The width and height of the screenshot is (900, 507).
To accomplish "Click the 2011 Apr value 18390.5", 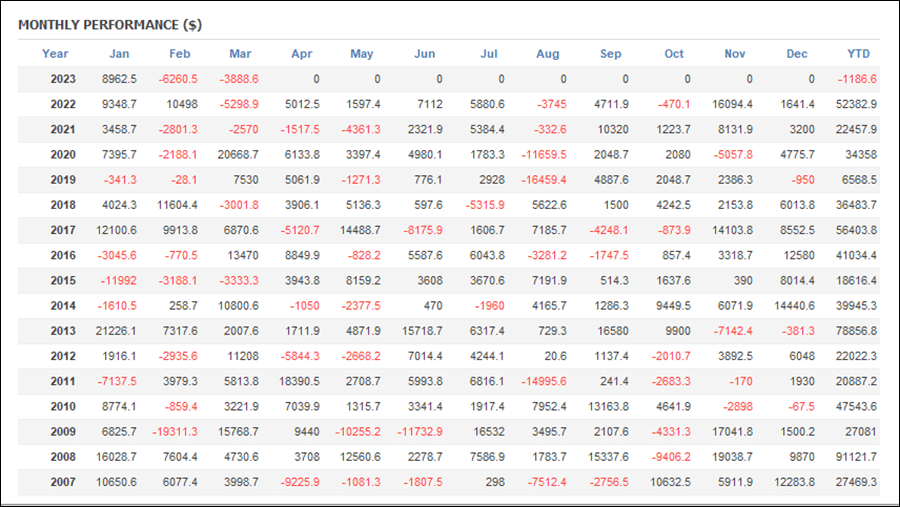I will 299,381.
